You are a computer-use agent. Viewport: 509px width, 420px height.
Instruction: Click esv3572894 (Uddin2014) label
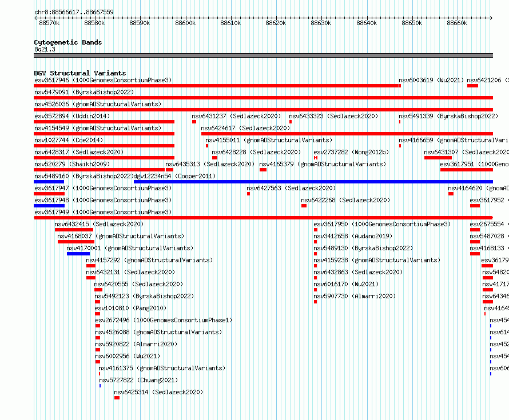(72, 116)
